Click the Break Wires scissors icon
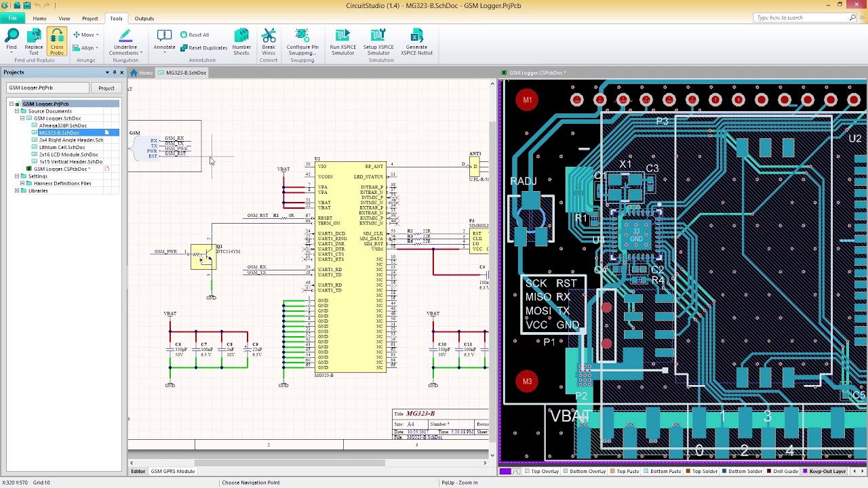This screenshot has height=488, width=868. tap(269, 41)
